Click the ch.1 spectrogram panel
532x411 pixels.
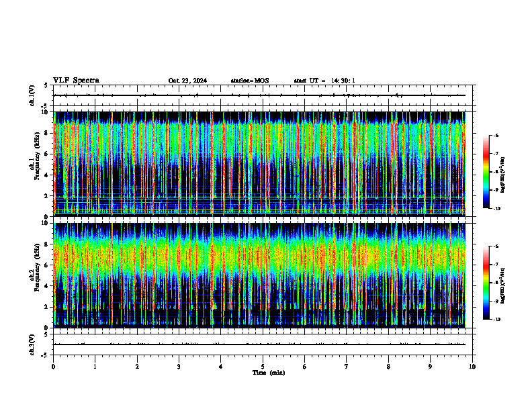coord(259,164)
